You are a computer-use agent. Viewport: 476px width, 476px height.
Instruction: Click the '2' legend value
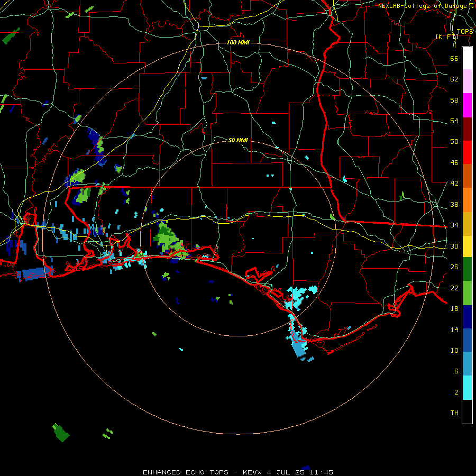tap(456, 392)
